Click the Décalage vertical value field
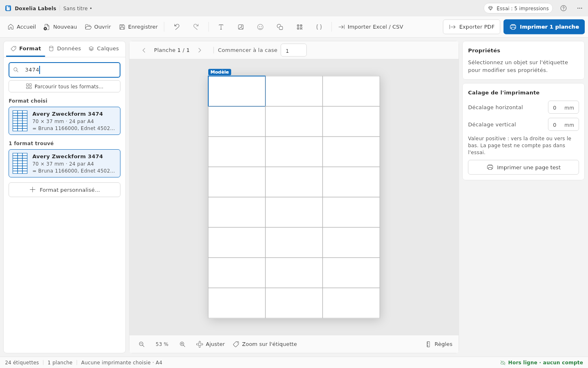Image resolution: width=588 pixels, height=368 pixels. click(563, 124)
